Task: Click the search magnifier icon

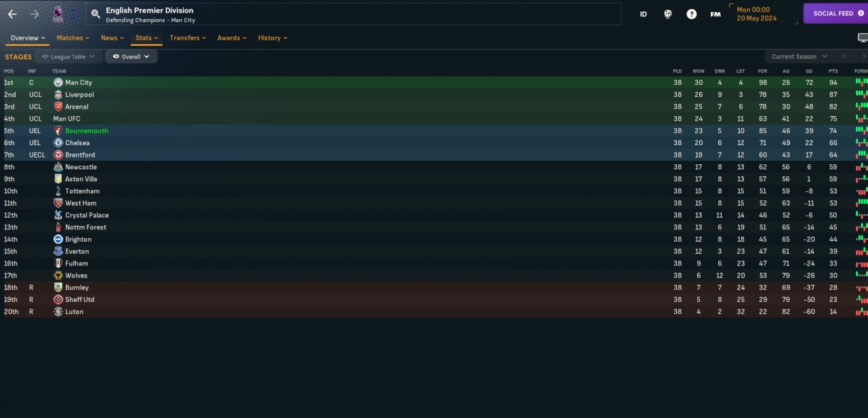Action: [96, 14]
